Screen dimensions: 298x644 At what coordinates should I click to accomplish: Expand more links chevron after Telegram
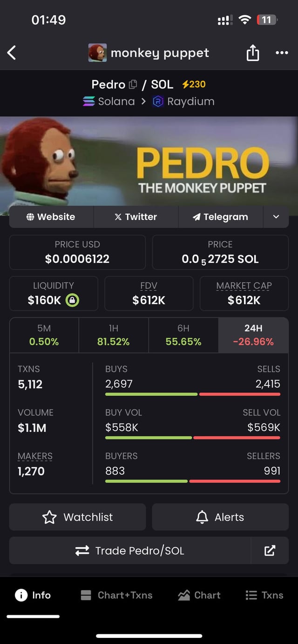276,217
